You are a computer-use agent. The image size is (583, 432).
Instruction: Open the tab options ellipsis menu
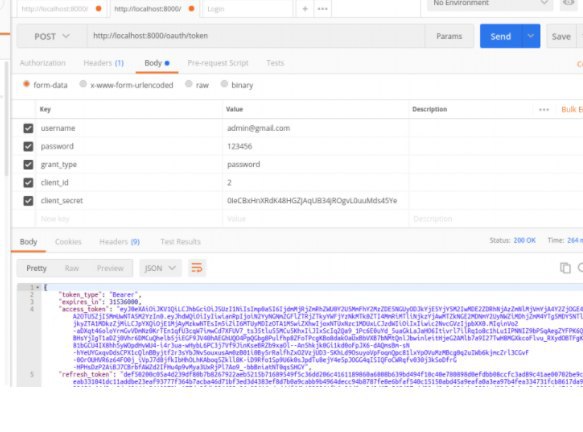coord(323,9)
